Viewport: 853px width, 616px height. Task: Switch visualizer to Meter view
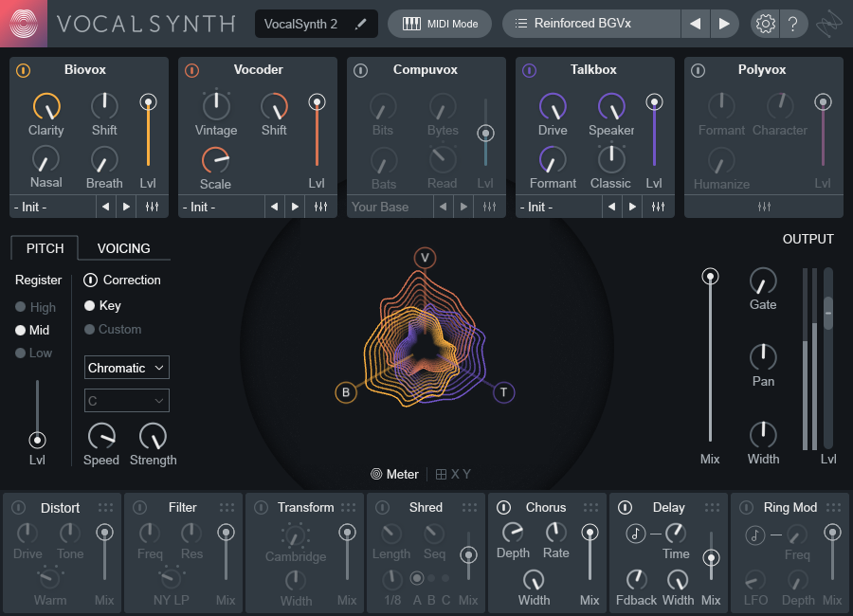tap(395, 474)
